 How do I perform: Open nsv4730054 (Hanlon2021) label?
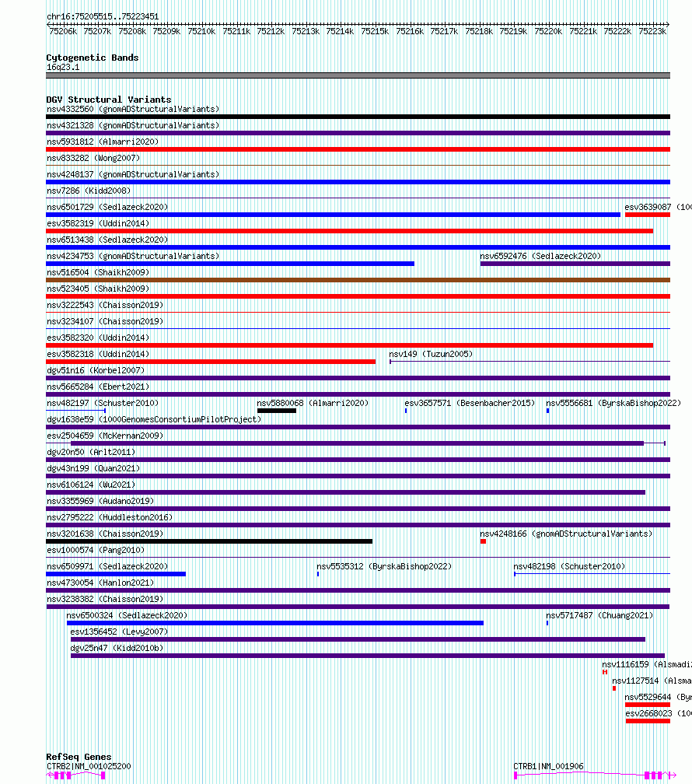[100, 583]
